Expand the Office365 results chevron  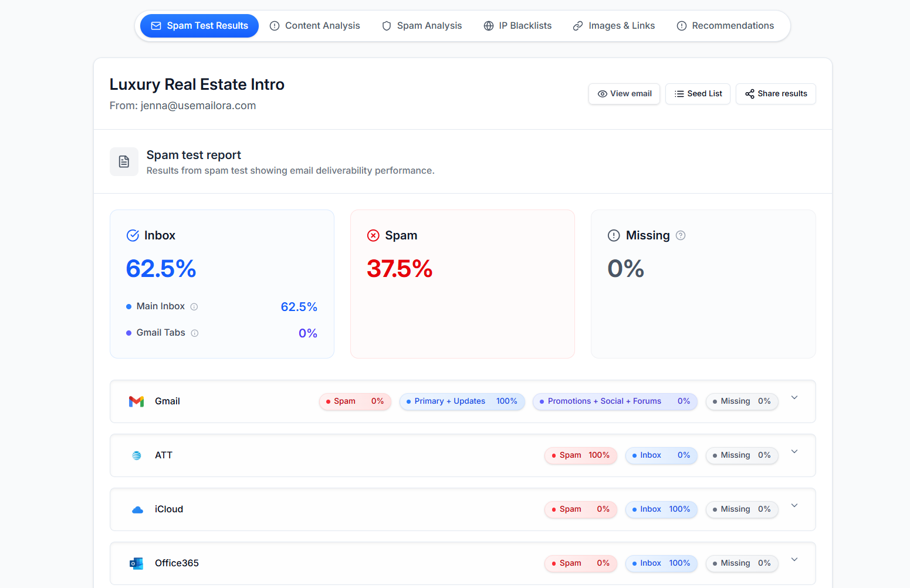[x=794, y=560]
